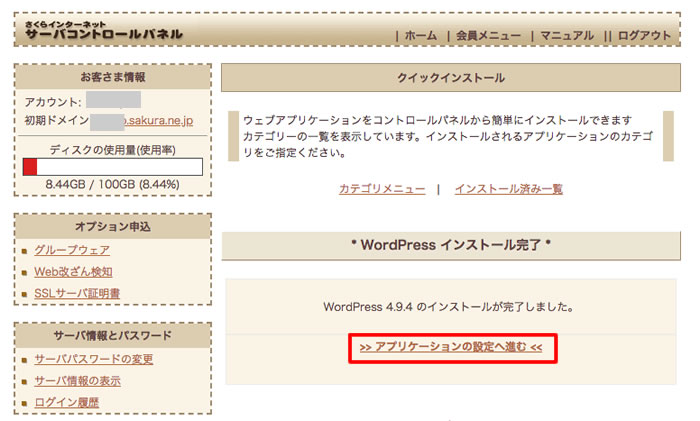Viewport: 700px width, 421px height.
Task: Select the Web改ざん検知 link
Action: pyautogui.click(x=73, y=272)
